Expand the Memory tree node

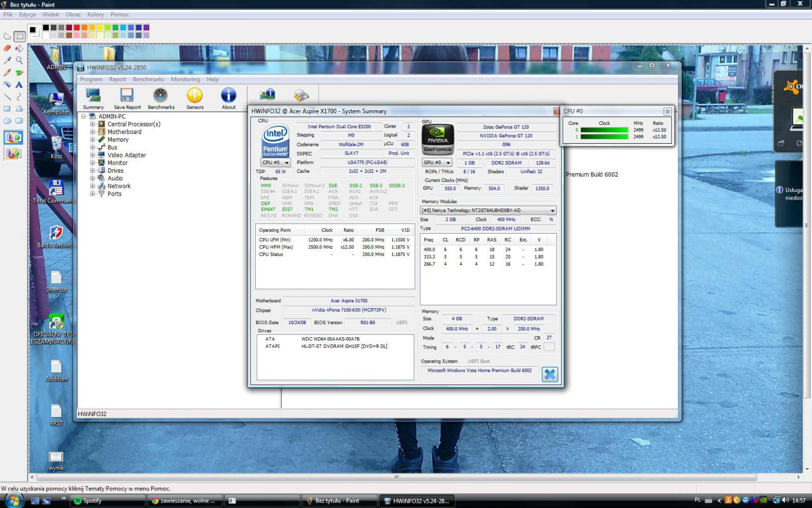[92, 140]
